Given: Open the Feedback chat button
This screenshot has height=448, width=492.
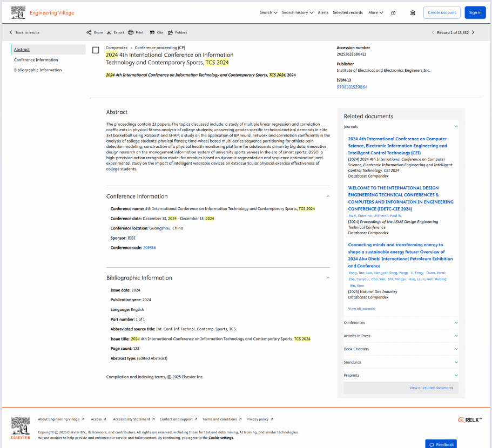Looking at the screenshot, I should (441, 444).
